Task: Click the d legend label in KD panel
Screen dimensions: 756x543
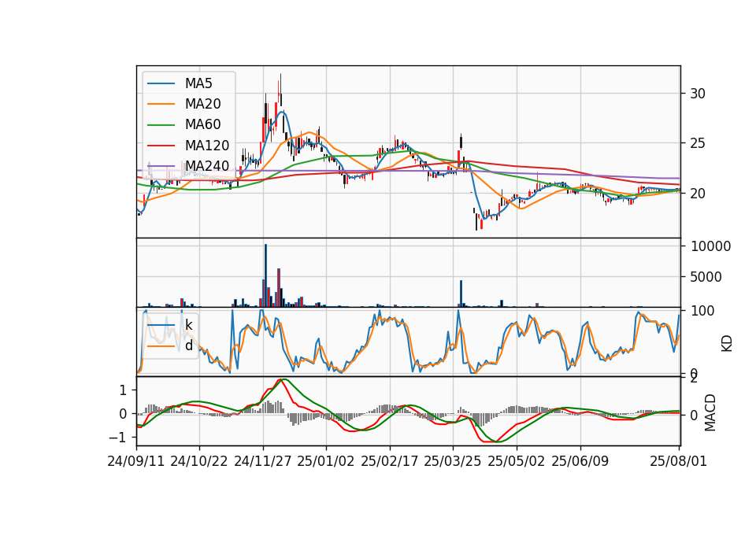Action: pos(188,345)
